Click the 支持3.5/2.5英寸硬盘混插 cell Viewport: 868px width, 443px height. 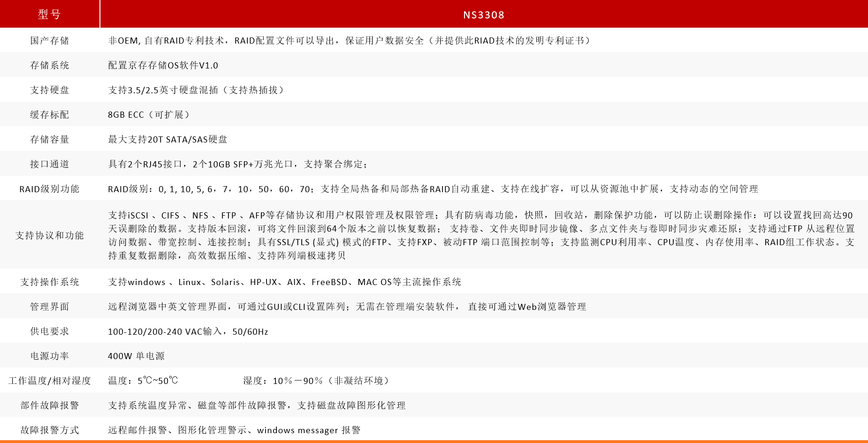click(197, 90)
